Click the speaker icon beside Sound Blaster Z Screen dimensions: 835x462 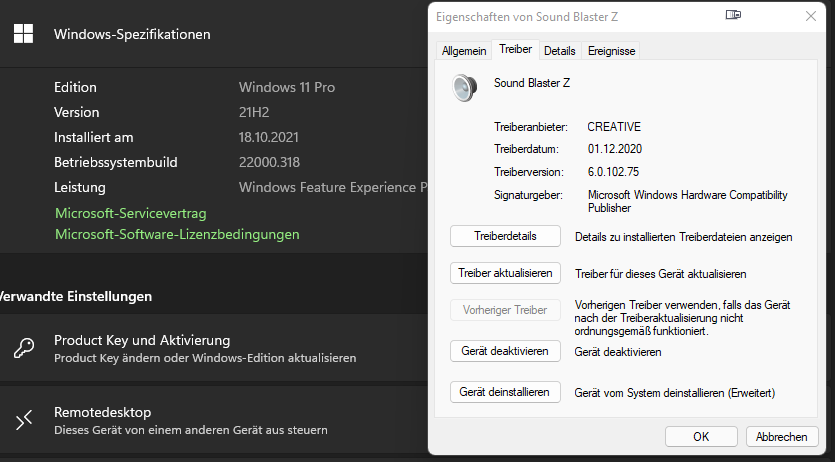(x=464, y=88)
